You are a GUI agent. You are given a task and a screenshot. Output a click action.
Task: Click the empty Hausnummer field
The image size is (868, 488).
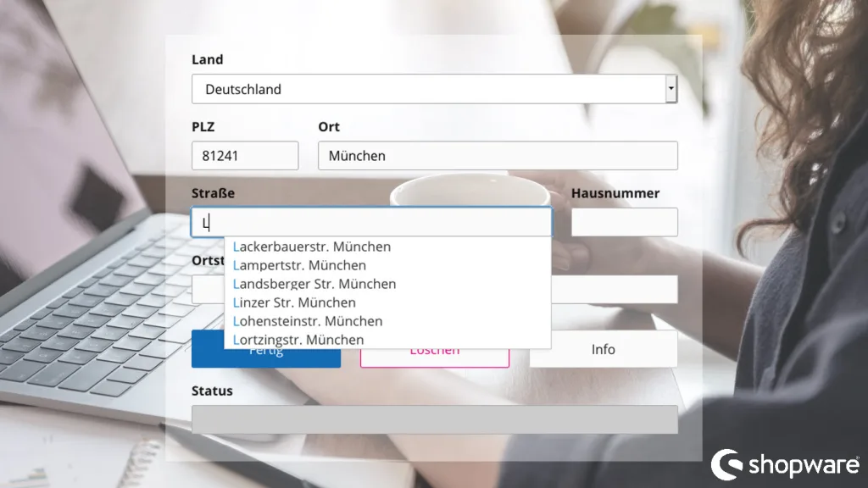click(x=624, y=222)
